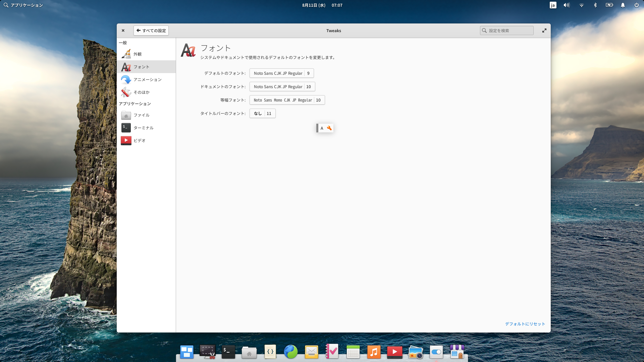The width and height of the screenshot is (644, 362).
Task: Open the document font chooser button
Action: point(282,86)
